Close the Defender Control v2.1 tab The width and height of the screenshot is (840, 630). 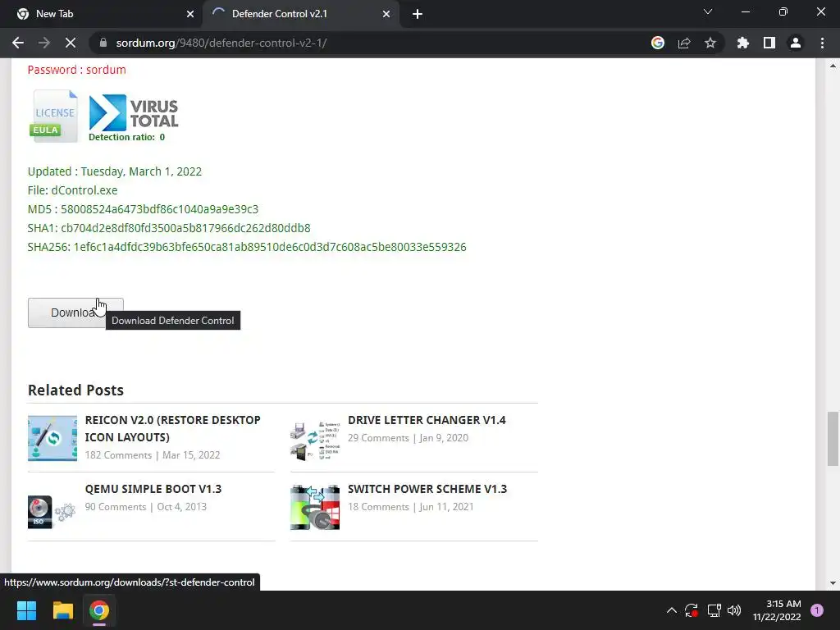(386, 14)
